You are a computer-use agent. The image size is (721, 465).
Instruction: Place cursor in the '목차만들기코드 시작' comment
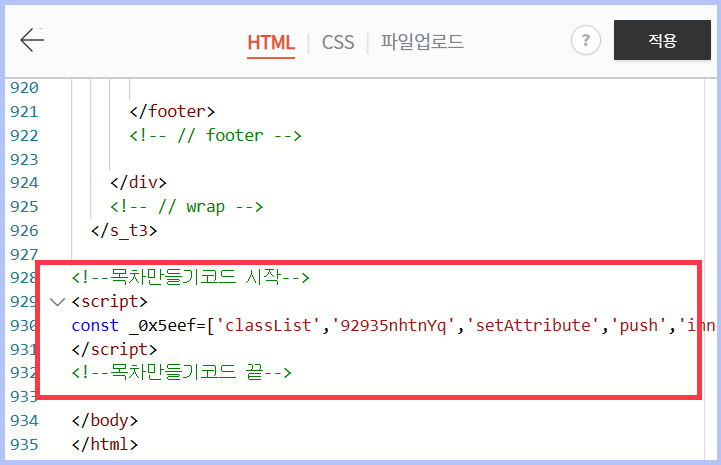tap(191, 277)
